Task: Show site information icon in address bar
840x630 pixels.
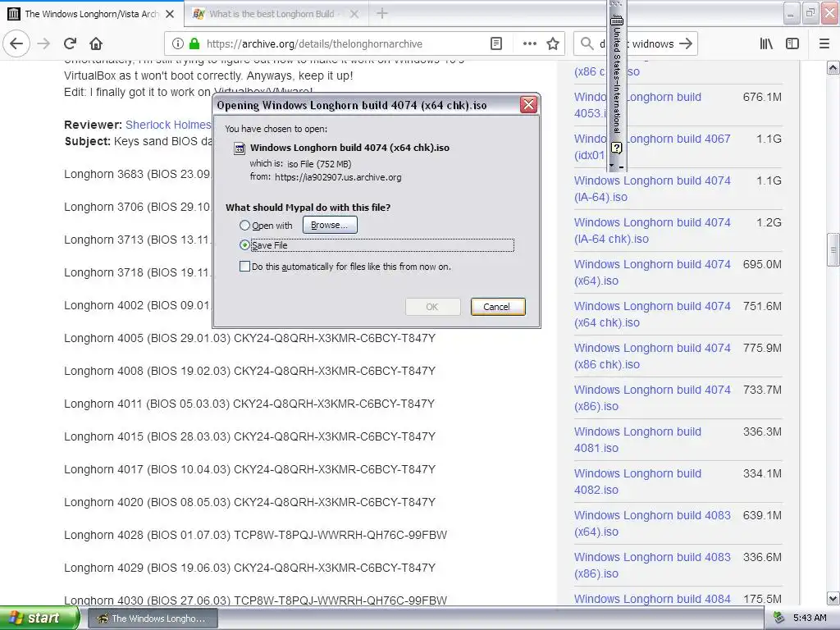Action: pyautogui.click(x=178, y=44)
